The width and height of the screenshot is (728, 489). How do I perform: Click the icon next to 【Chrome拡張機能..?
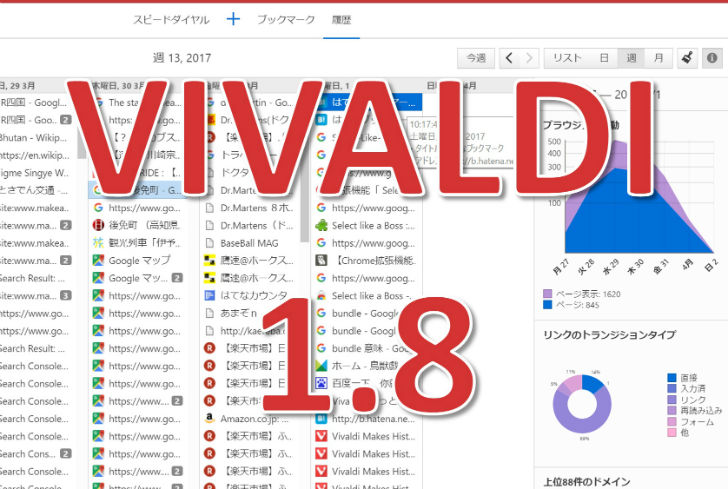click(321, 261)
